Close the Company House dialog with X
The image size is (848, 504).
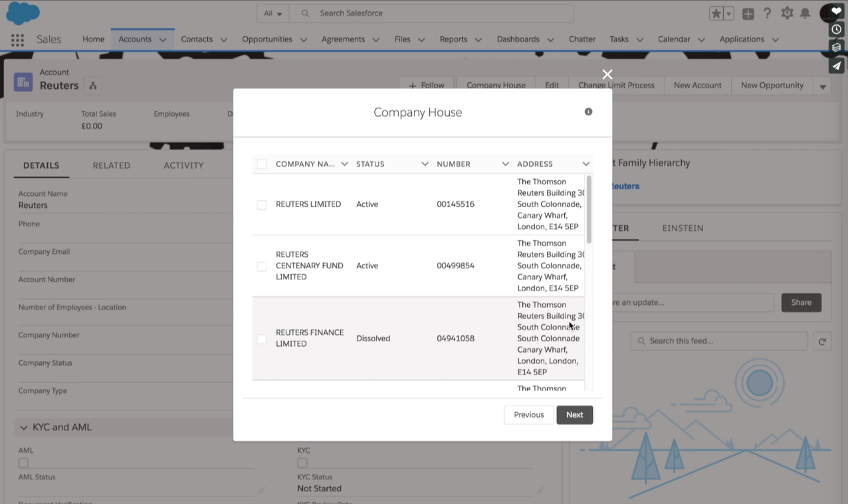tap(607, 74)
